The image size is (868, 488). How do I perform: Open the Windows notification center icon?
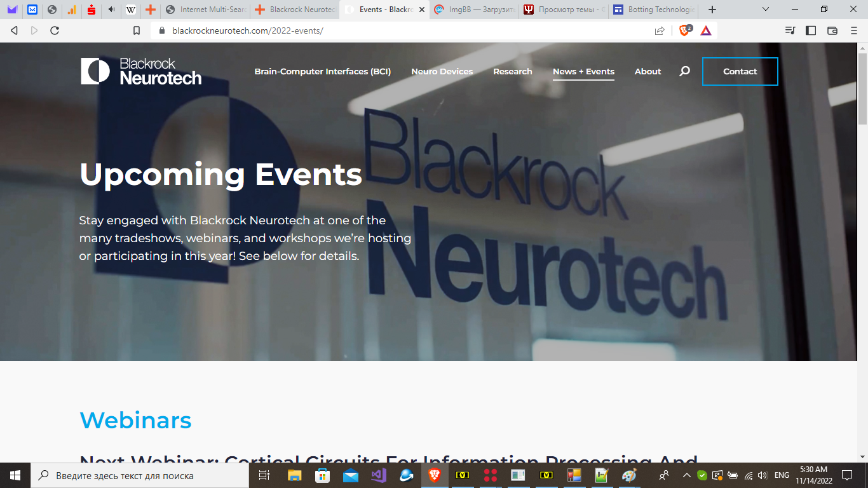(847, 475)
